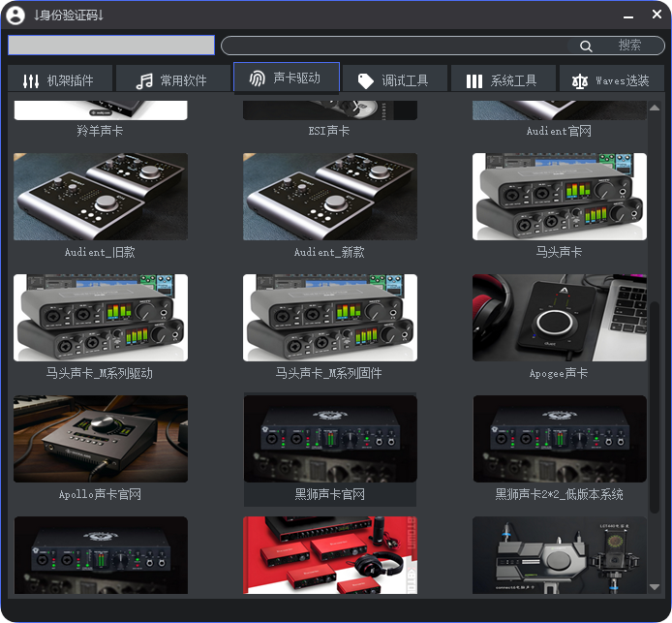672x623 pixels.
Task: Click the fingerprint icon on 声卡驱动
Action: [x=258, y=78]
